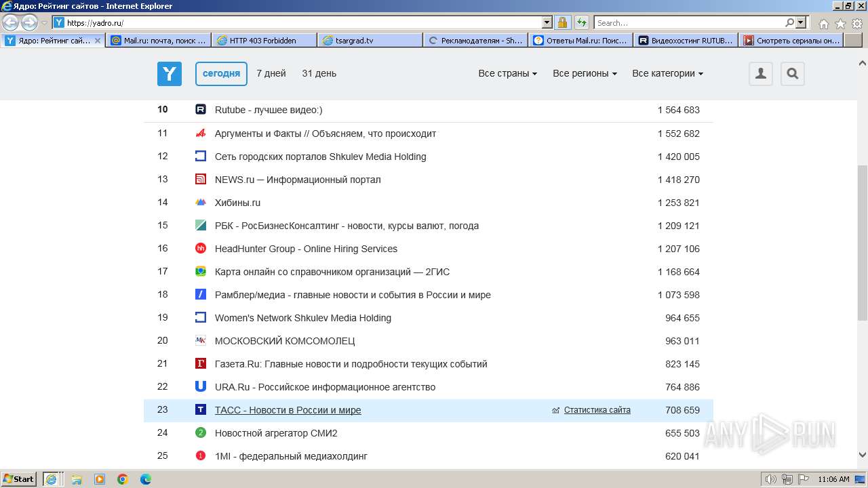The image size is (868, 488).
Task: Click the Rutube favicon in row 10
Action: click(x=201, y=110)
